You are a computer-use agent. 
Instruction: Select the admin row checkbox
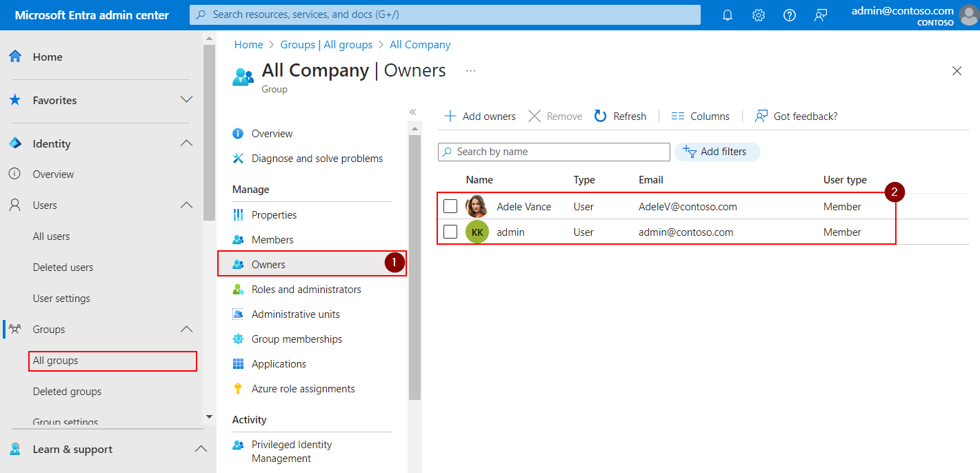(450, 232)
